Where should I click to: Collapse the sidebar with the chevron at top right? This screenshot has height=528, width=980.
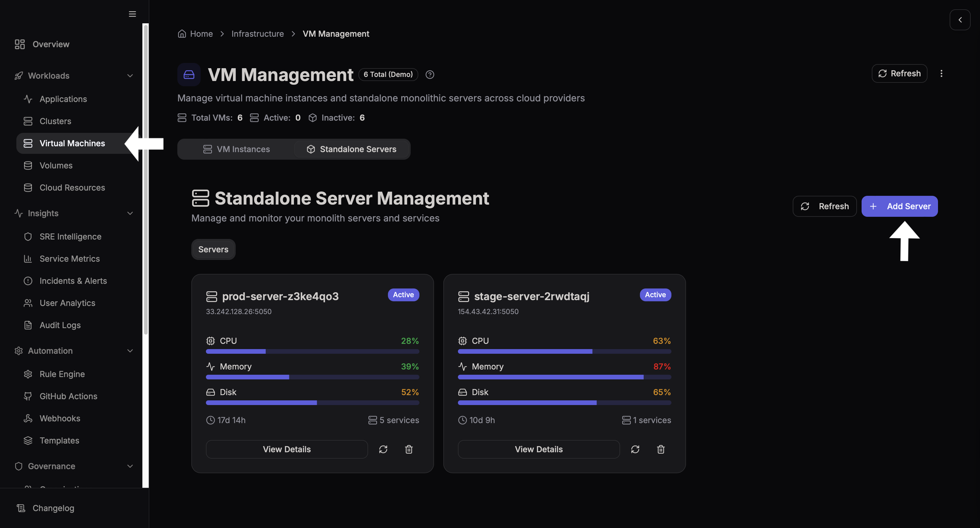(960, 20)
